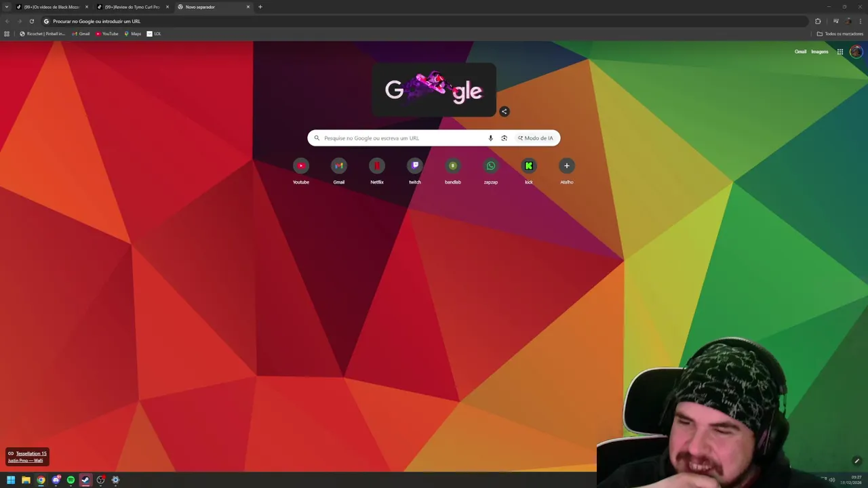Open Imagens link at page top right
Image resolution: width=868 pixels, height=488 pixels.
click(x=820, y=52)
